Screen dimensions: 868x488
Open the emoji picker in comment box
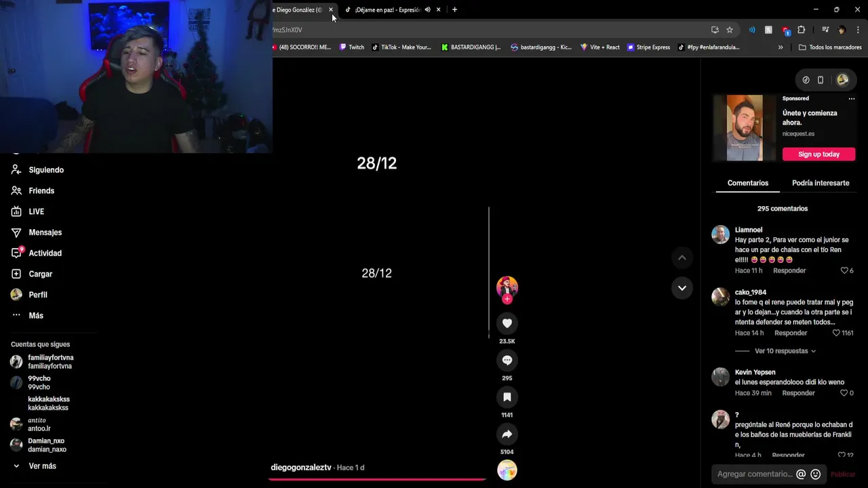(816, 474)
